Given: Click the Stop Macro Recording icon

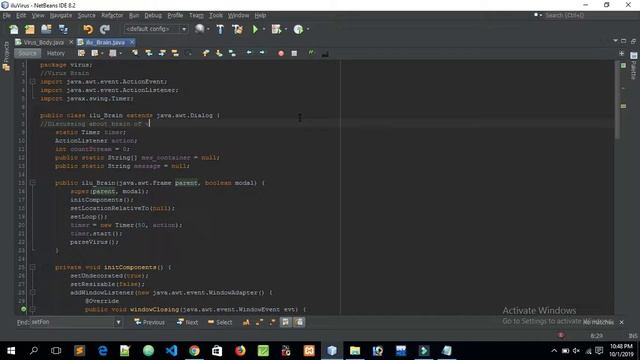Looking at the screenshot, I should [x=294, y=53].
